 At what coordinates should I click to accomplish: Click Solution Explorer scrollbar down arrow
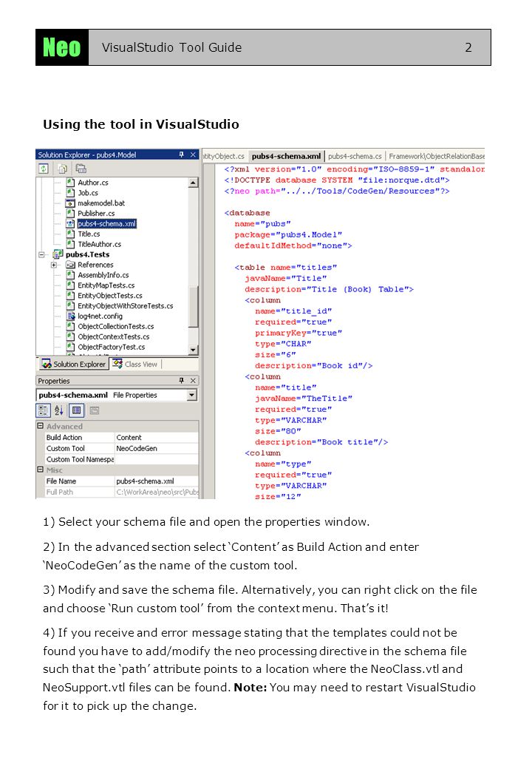(193, 350)
